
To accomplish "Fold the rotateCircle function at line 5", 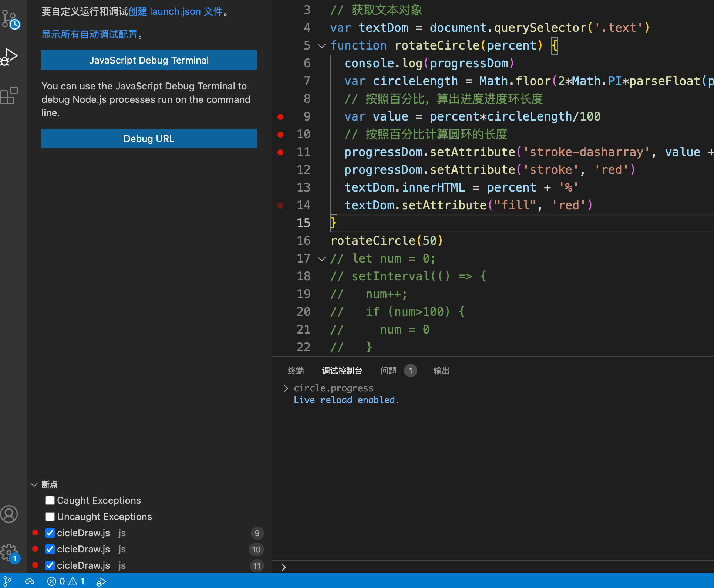I will 322,46.
